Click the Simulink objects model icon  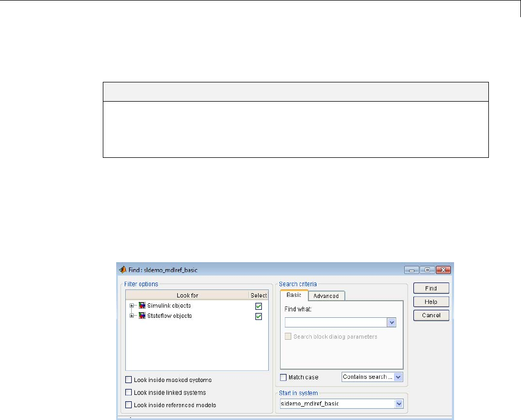coord(142,306)
